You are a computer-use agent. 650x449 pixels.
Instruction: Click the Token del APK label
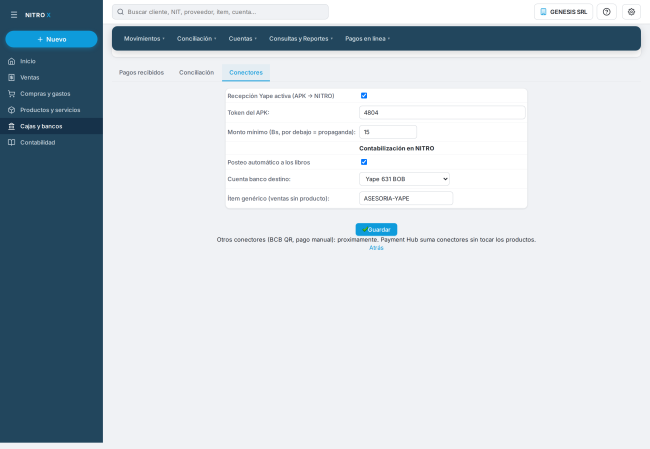click(x=248, y=113)
